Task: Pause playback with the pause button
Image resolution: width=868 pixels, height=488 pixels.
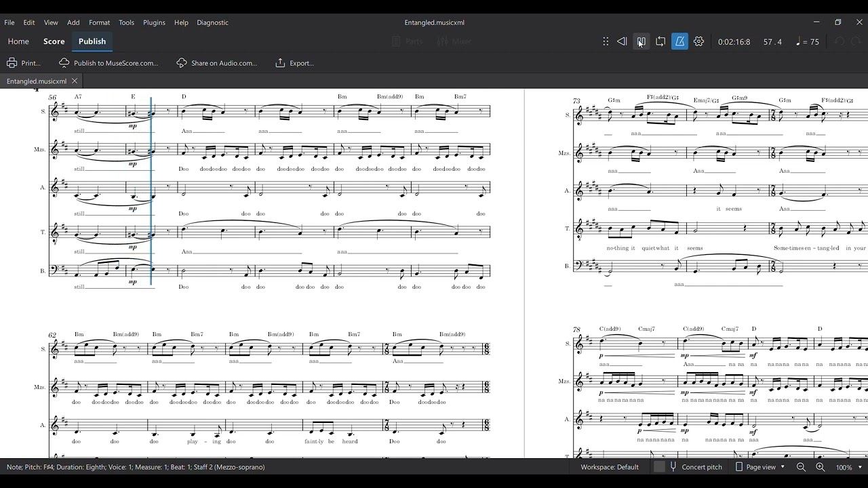Action: coord(641,41)
